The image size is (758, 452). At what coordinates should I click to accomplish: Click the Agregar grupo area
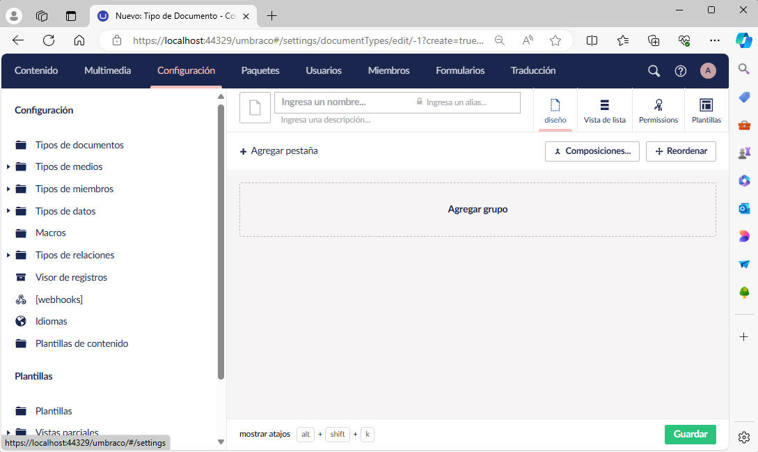[x=477, y=209]
